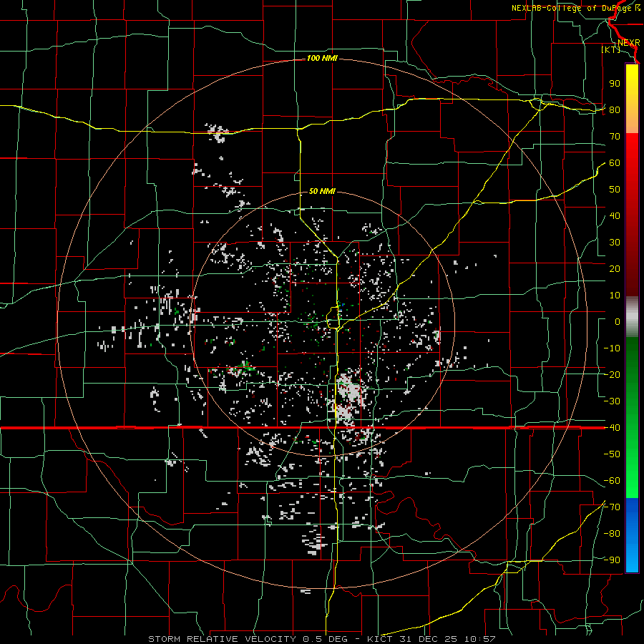Screen dimensions: 644x644
Task: Select the -10 value on the velocity scale
Action: point(612,348)
